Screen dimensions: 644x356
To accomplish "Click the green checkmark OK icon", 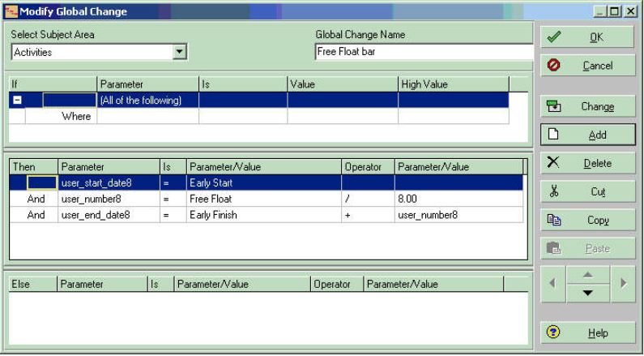I will [x=554, y=37].
